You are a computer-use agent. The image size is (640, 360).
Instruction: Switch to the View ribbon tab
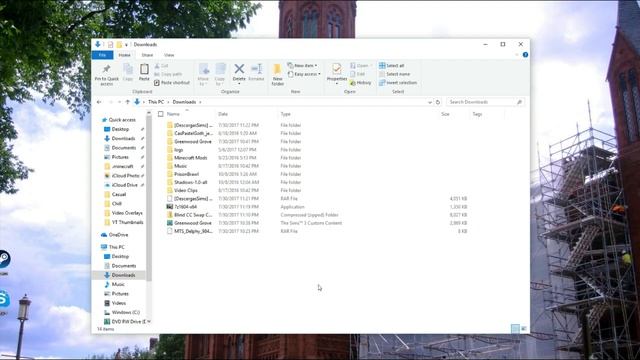coord(169,55)
